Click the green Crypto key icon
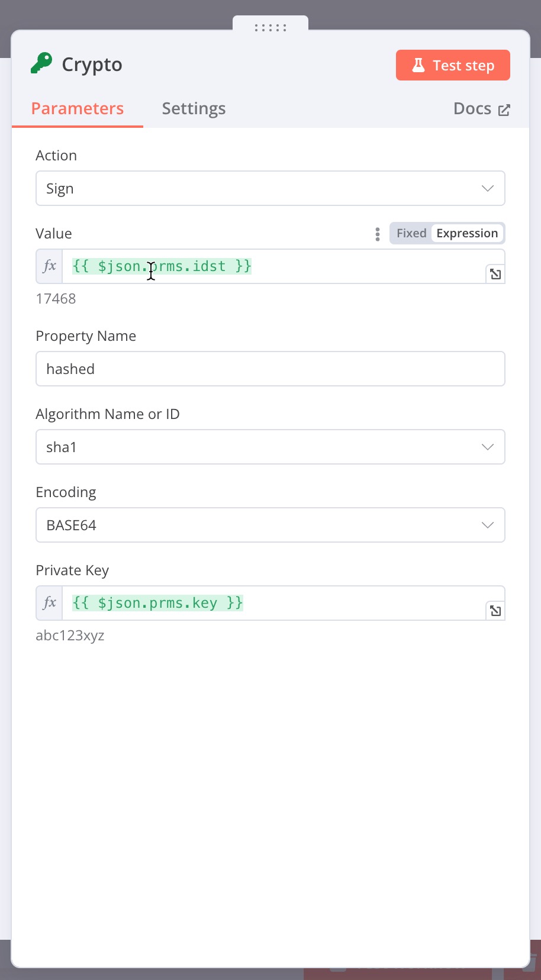The width and height of the screenshot is (541, 980). click(x=41, y=63)
